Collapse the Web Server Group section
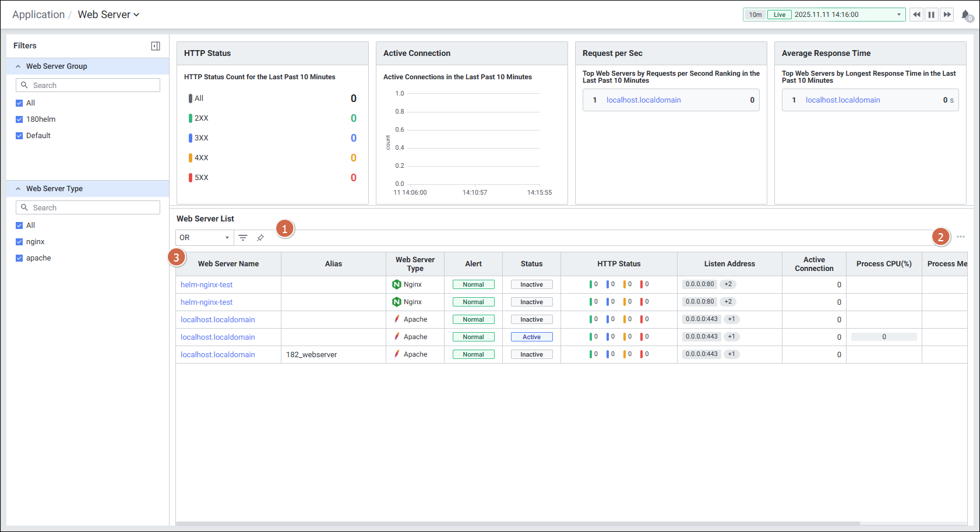980x532 pixels. point(18,66)
